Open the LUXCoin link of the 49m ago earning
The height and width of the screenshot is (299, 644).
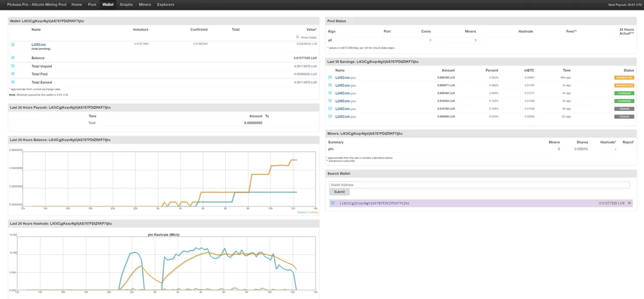343,78
